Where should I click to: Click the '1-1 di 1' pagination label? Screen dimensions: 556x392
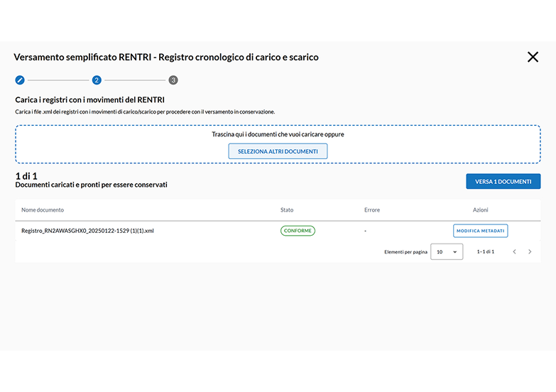point(486,251)
